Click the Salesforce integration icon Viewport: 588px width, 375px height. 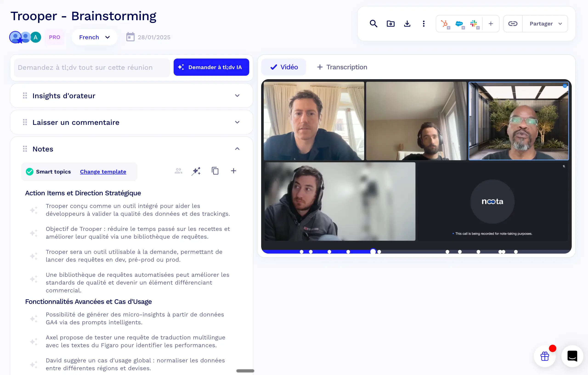(x=459, y=24)
